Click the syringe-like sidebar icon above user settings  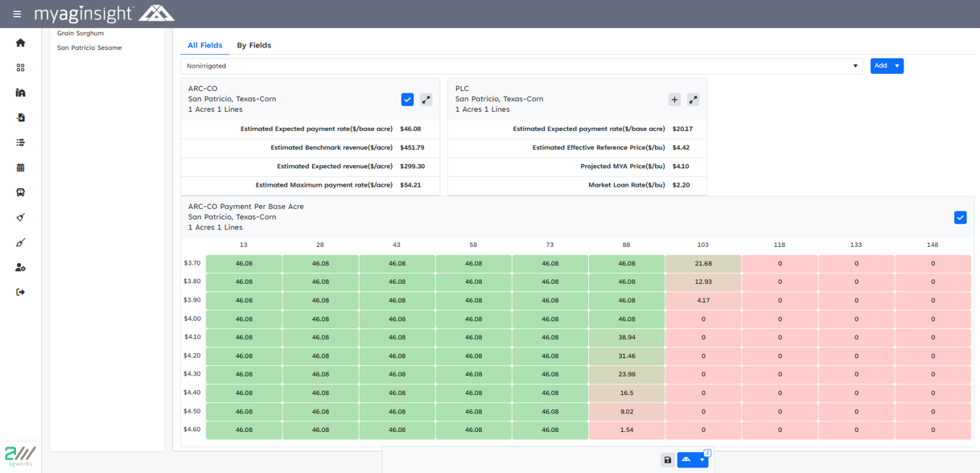(20, 242)
